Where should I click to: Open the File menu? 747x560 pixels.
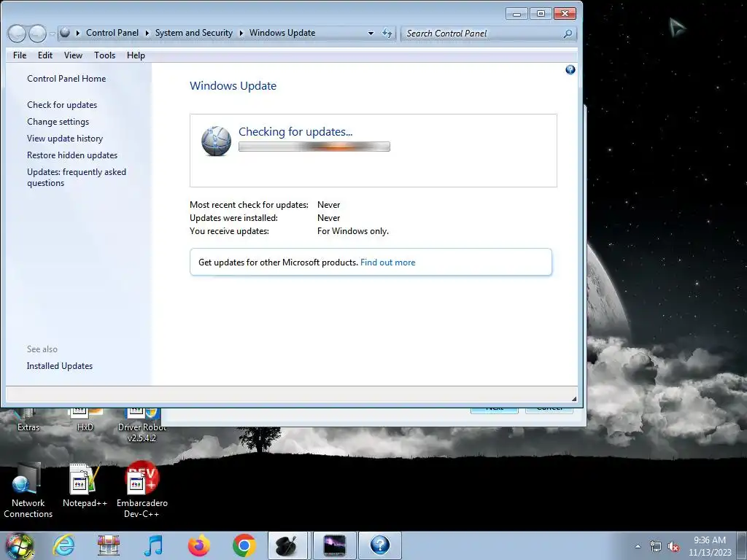point(20,55)
